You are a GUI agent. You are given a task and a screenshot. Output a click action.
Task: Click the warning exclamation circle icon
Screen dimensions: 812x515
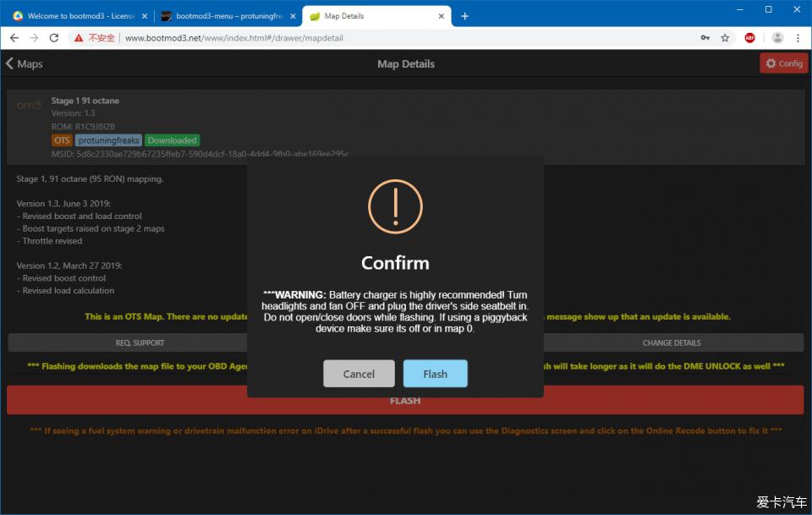(x=395, y=206)
